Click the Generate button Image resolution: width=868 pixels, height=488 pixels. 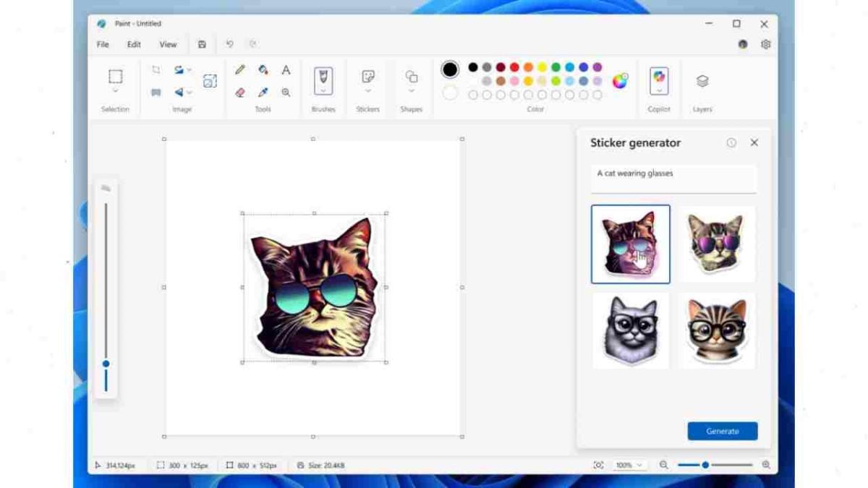[722, 432]
